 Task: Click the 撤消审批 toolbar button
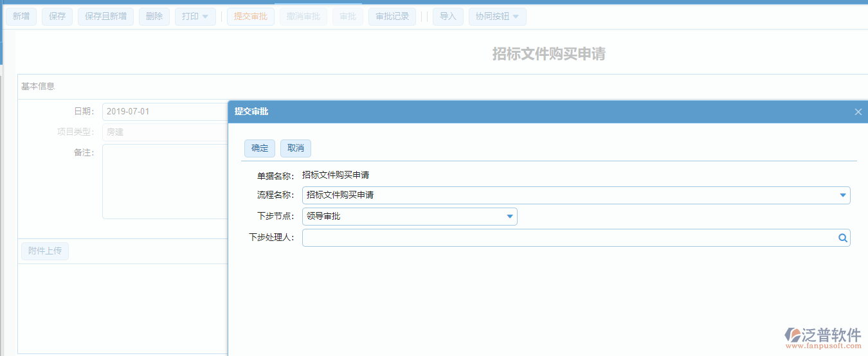coord(303,17)
